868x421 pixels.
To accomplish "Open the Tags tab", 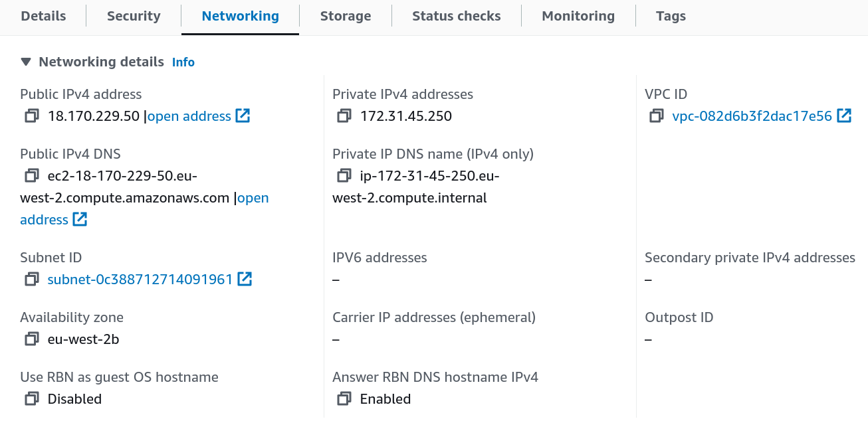I will click(x=670, y=16).
